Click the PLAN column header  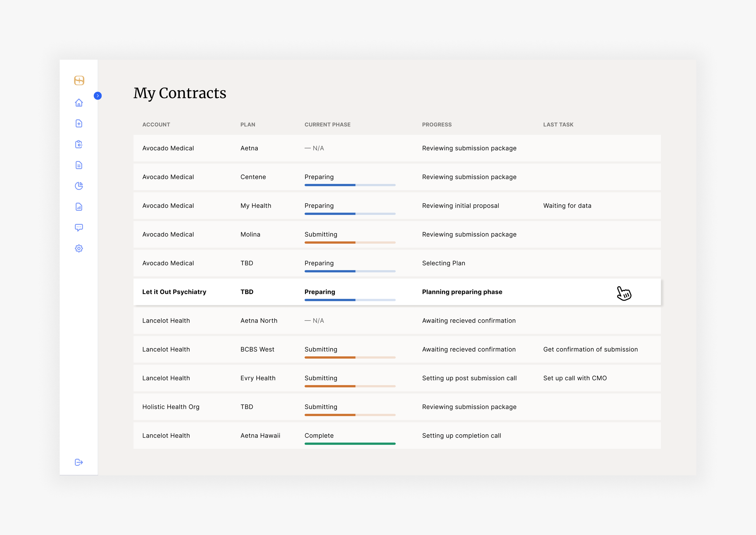tap(248, 125)
